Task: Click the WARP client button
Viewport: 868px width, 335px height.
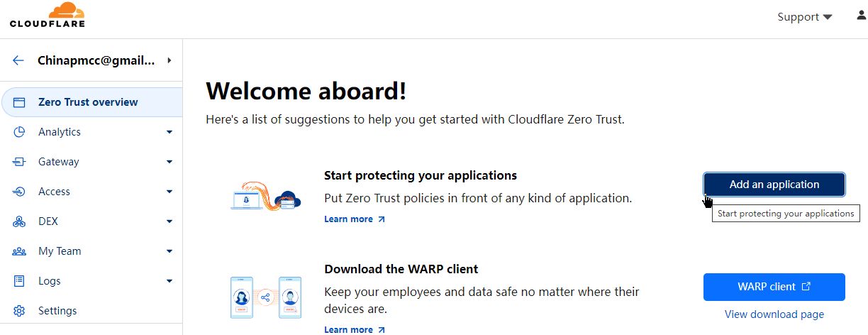Action: click(774, 287)
